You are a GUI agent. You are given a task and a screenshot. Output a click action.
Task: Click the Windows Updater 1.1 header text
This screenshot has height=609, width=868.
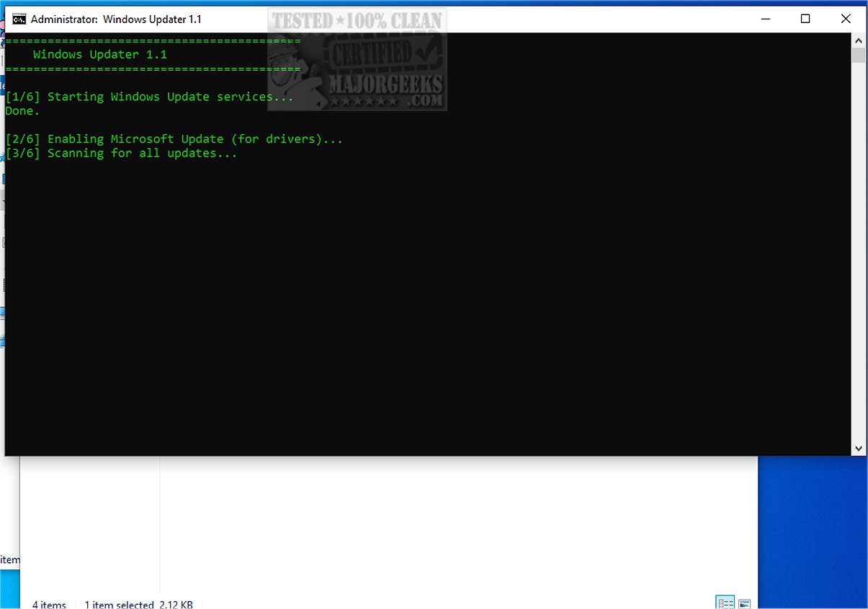(x=100, y=54)
